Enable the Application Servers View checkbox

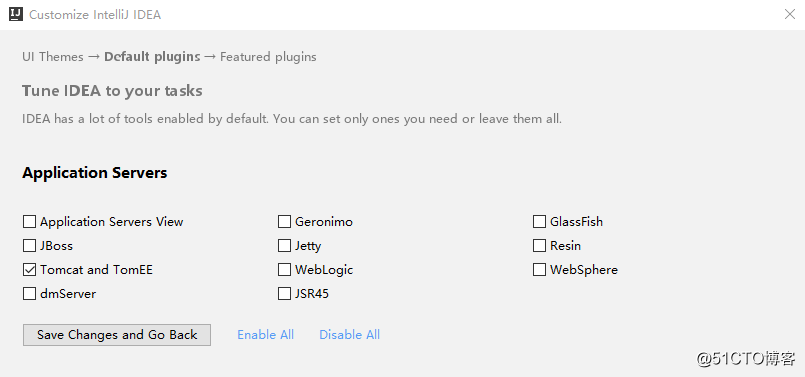click(x=29, y=222)
